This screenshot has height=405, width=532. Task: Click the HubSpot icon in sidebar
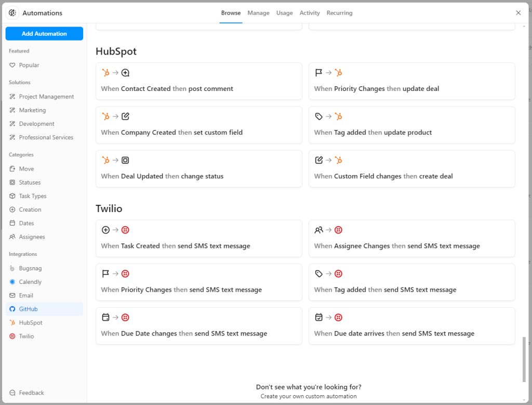(x=12, y=322)
